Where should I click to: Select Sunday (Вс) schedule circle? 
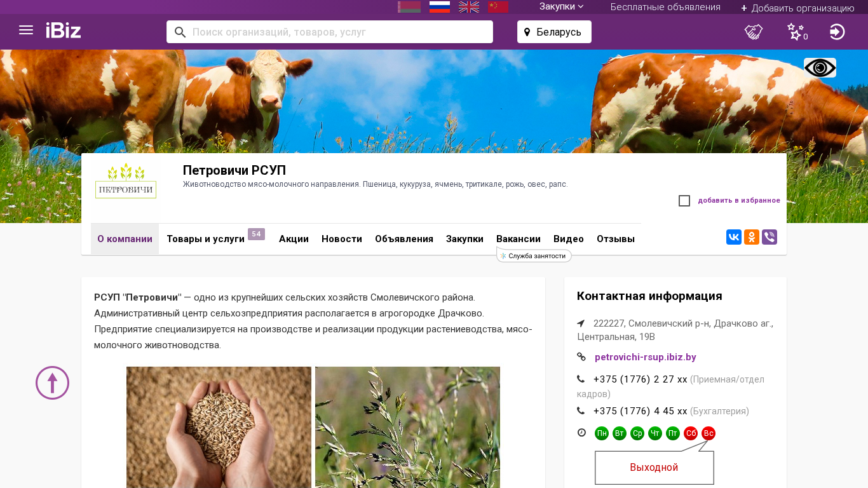tap(709, 433)
